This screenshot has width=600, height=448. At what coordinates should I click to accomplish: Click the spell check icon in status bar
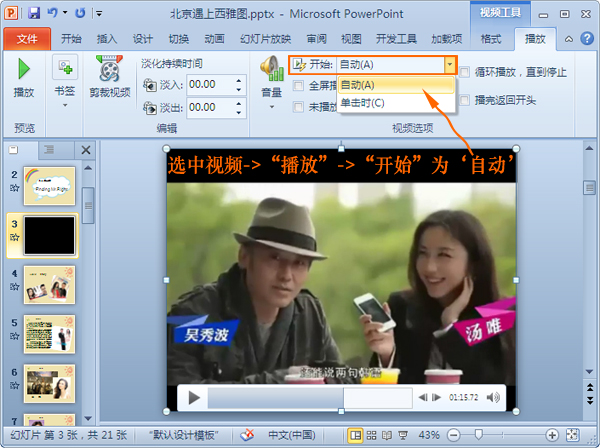(247, 435)
